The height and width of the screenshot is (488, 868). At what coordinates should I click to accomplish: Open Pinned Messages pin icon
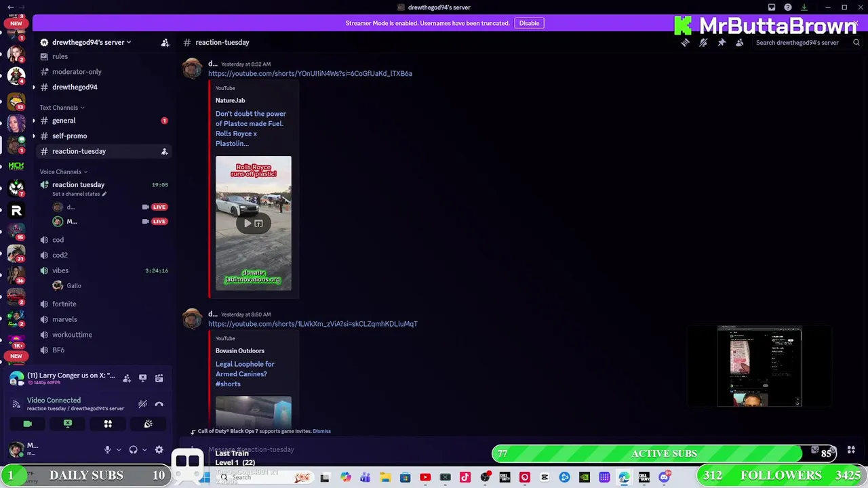click(x=722, y=42)
